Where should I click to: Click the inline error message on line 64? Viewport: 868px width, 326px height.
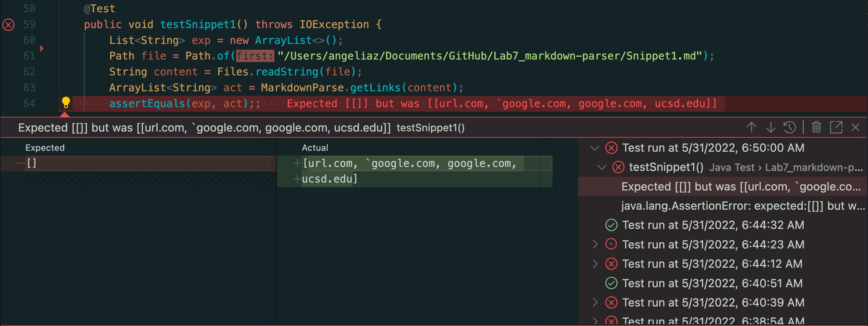pos(502,103)
